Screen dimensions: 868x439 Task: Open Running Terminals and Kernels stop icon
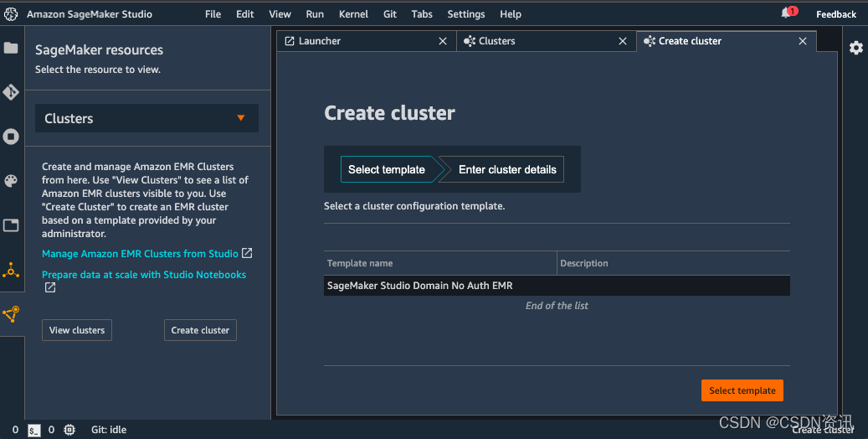point(11,137)
